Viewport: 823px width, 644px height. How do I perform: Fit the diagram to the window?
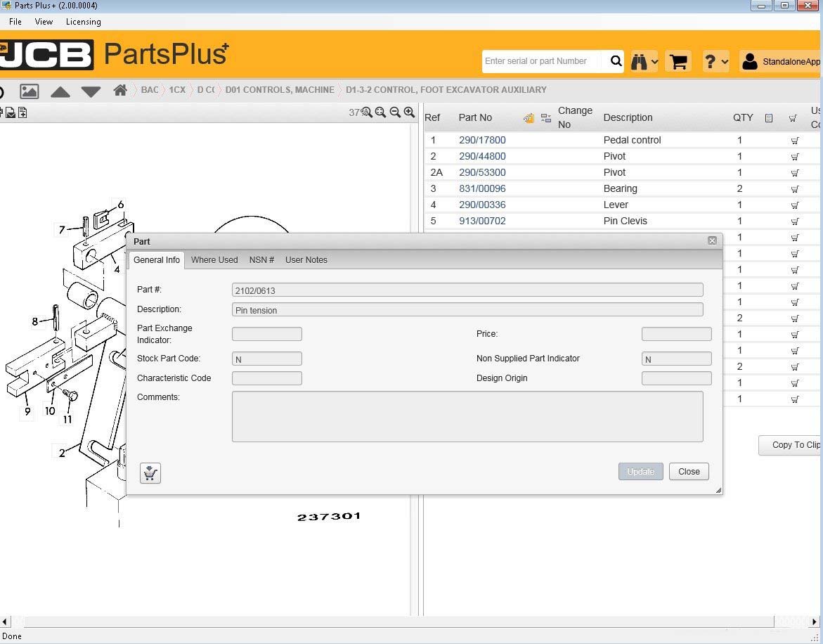click(x=380, y=112)
